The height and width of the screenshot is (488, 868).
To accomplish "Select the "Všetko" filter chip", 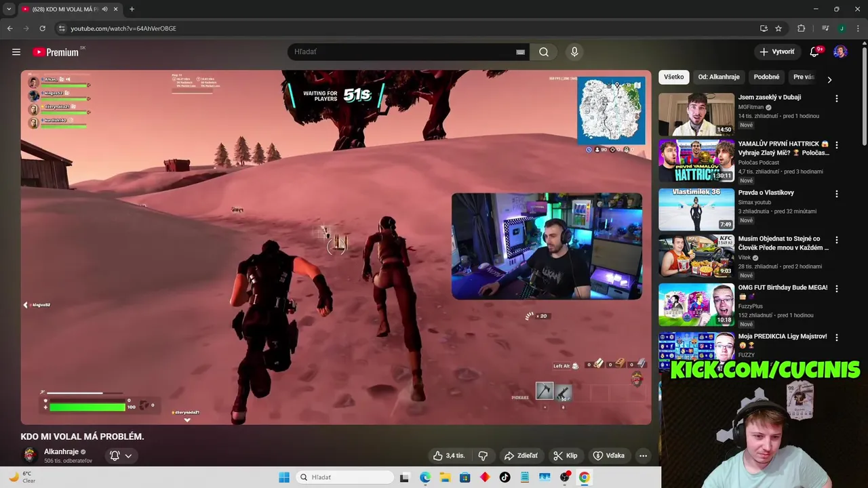I will pyautogui.click(x=673, y=77).
